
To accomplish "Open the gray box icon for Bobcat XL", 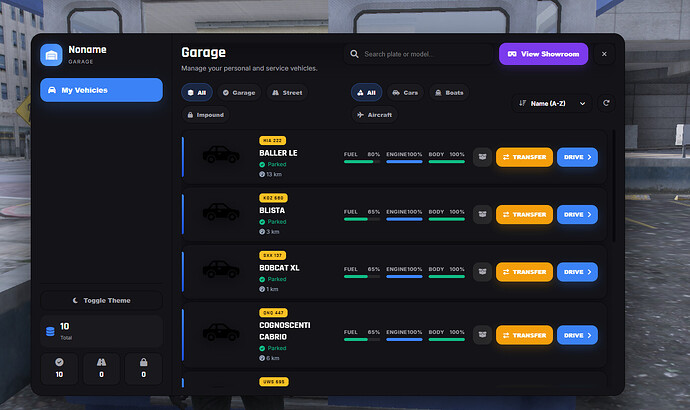I will (x=482, y=272).
